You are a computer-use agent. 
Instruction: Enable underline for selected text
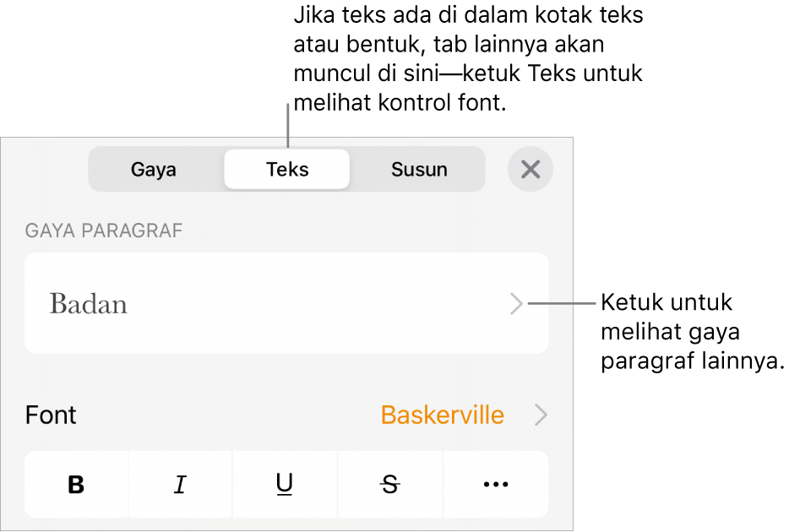click(x=285, y=484)
